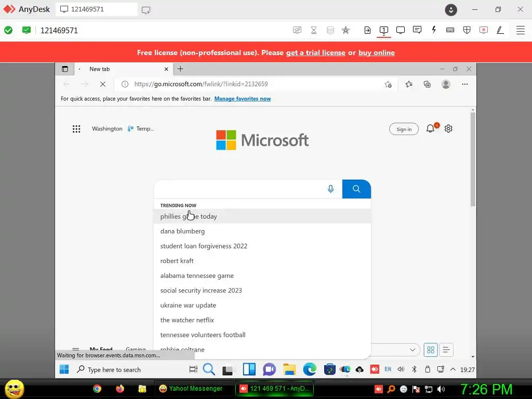Screen dimensions: 532x399
Task: Close the New tab in Edge
Action: coord(166,69)
